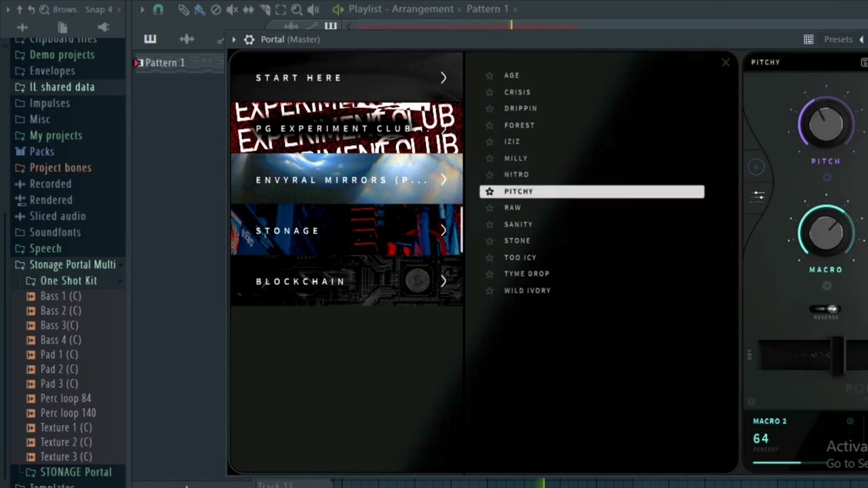Select the Draw pencil tool in Playlist

(x=184, y=9)
